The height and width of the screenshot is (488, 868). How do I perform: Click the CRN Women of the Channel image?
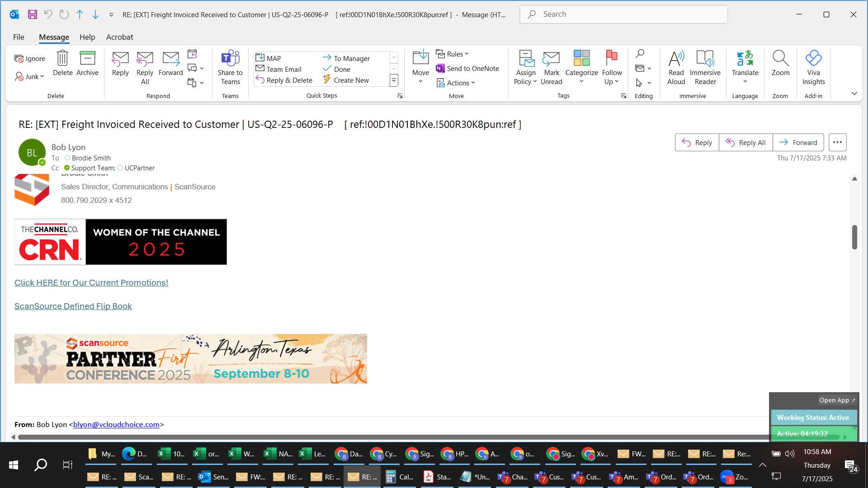(121, 242)
